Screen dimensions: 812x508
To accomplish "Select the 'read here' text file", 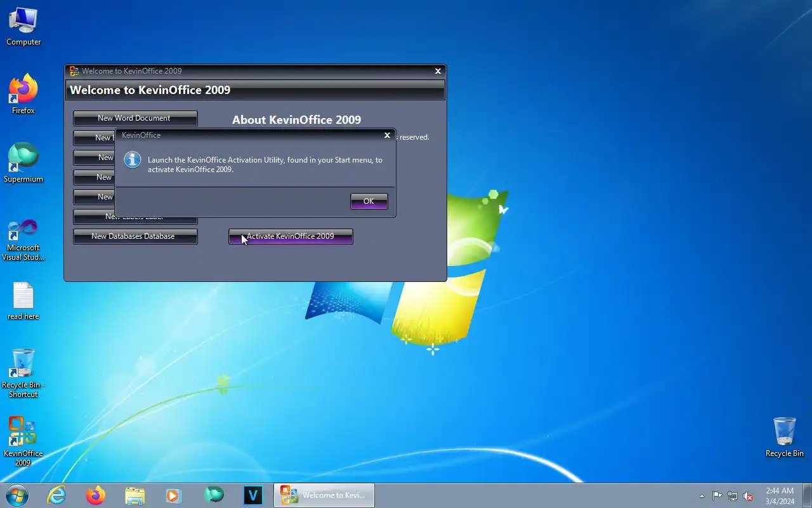I will click(x=23, y=301).
